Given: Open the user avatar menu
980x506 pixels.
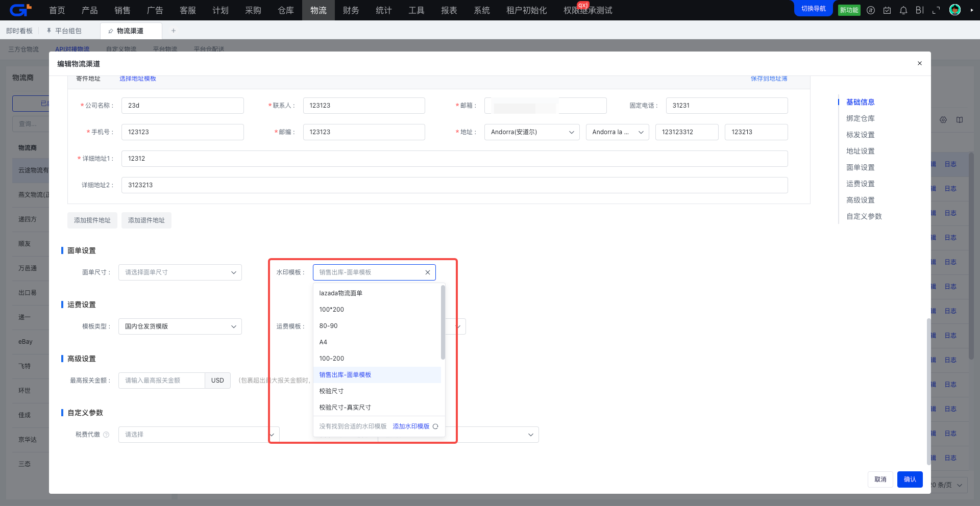Looking at the screenshot, I should pos(955,10).
